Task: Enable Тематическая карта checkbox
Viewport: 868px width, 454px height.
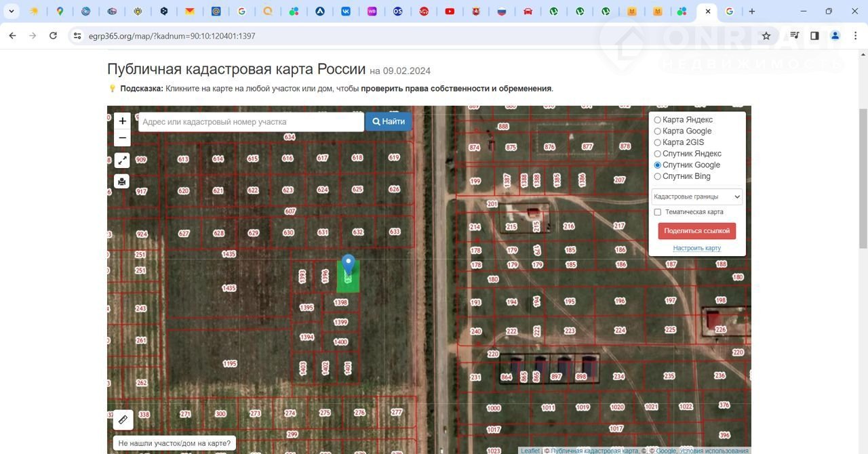Action: click(x=657, y=212)
